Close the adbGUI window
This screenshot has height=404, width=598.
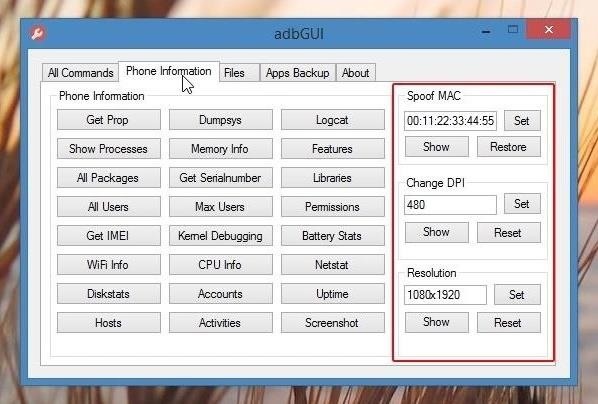click(548, 29)
